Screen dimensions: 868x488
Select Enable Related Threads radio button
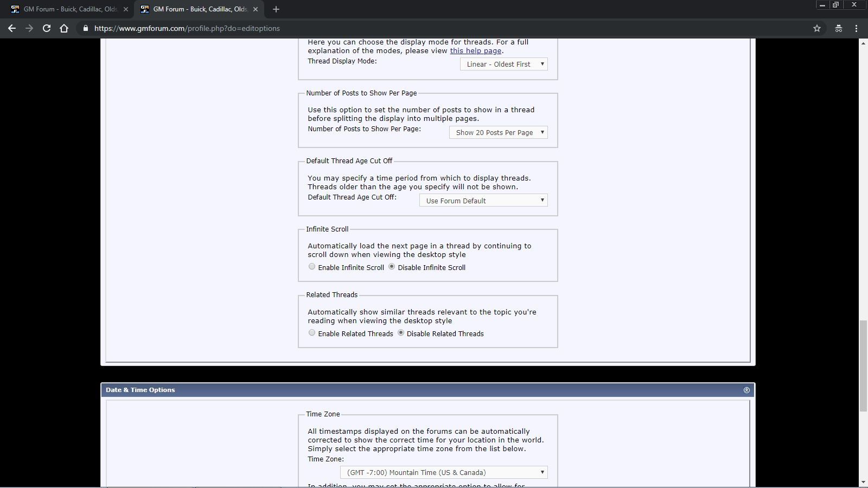point(312,333)
